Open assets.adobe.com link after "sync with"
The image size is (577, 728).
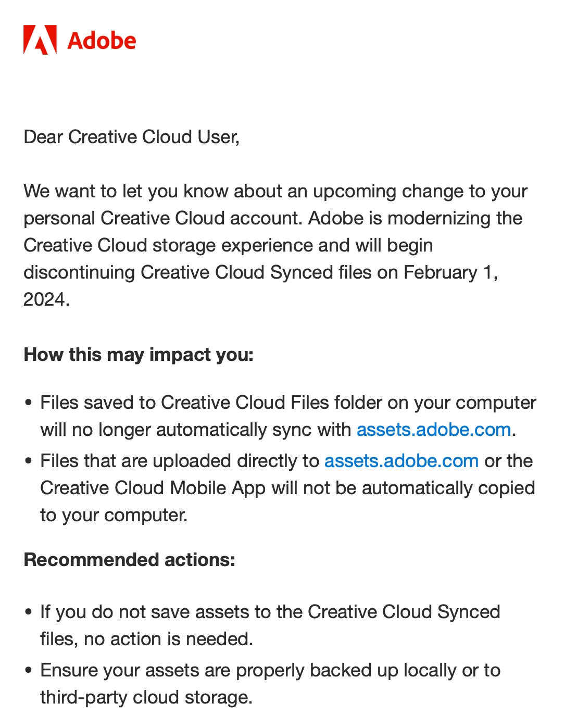pyautogui.click(x=433, y=430)
